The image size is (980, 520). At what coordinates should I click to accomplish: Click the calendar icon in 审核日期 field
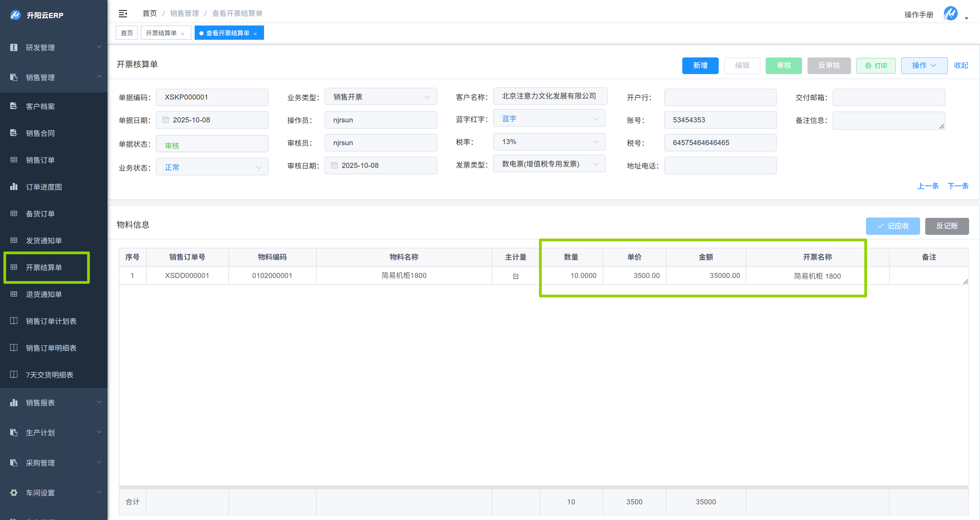click(x=334, y=166)
